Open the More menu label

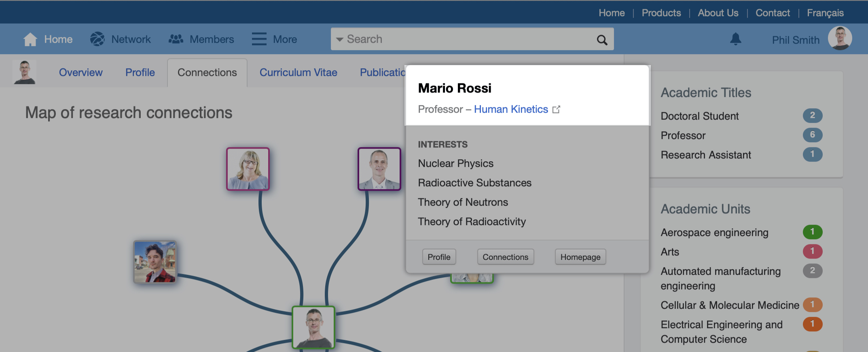tap(285, 39)
